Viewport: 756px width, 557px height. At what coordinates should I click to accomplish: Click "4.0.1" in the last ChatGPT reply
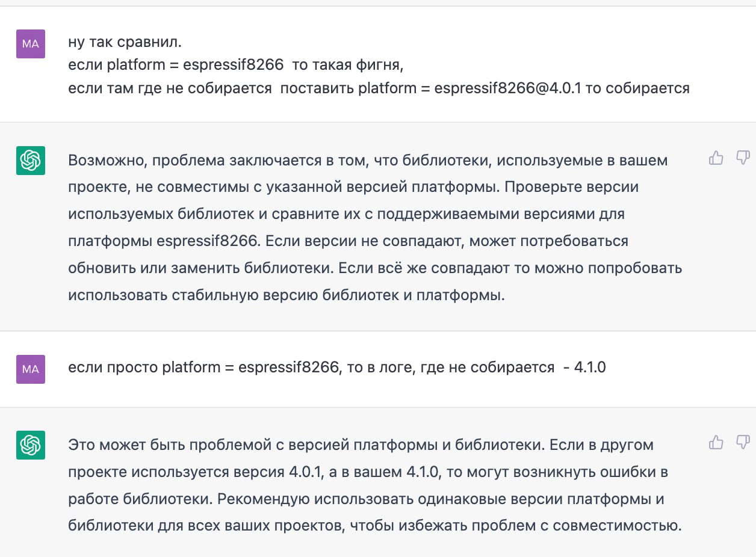pos(306,472)
